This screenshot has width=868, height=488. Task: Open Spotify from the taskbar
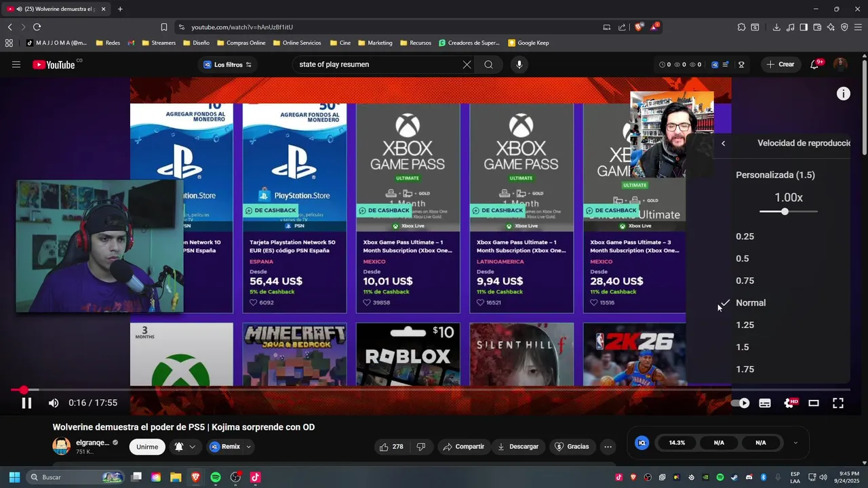click(x=216, y=477)
